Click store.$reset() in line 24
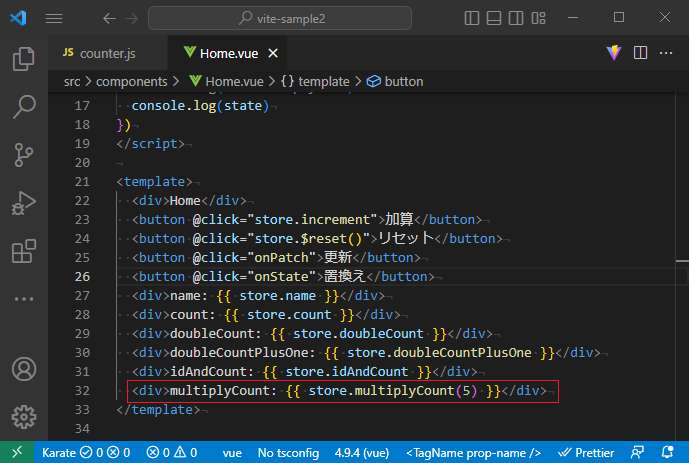Image resolution: width=689 pixels, height=463 pixels. [309, 239]
